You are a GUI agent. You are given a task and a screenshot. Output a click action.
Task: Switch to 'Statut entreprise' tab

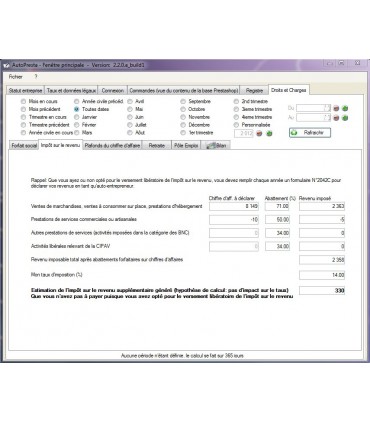pyautogui.click(x=25, y=91)
